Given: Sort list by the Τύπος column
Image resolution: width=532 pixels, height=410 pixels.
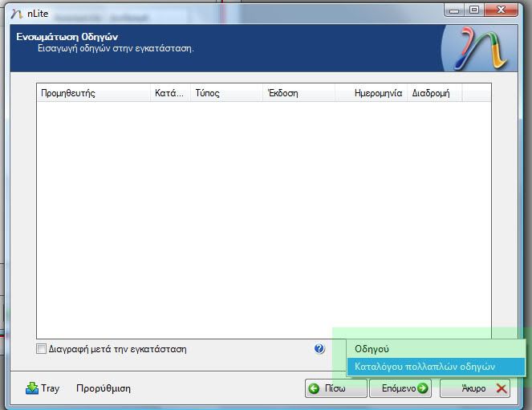Looking at the screenshot, I should (225, 93).
